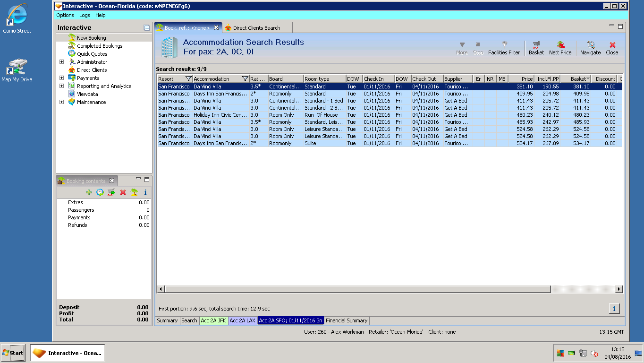
Task: Select the Da Vinci Villa row priced 381.10
Action: [x=390, y=86]
